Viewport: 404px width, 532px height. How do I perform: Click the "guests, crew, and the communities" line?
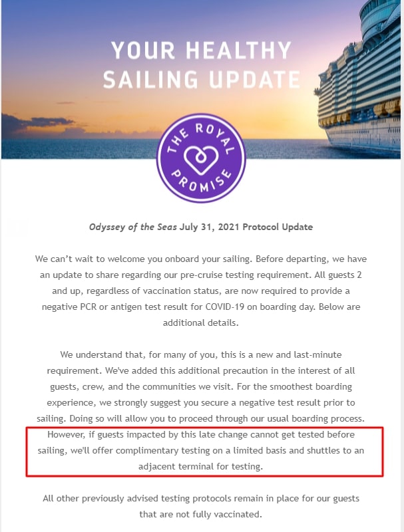(201, 386)
